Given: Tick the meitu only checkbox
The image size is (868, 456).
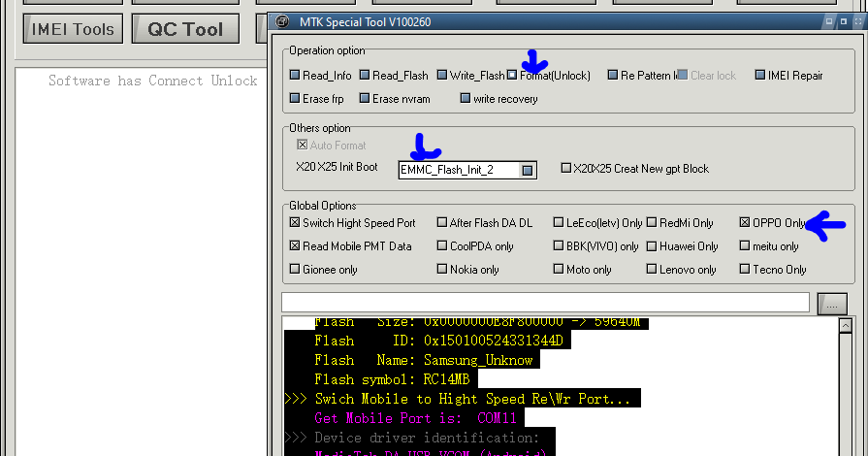Looking at the screenshot, I should tap(745, 245).
